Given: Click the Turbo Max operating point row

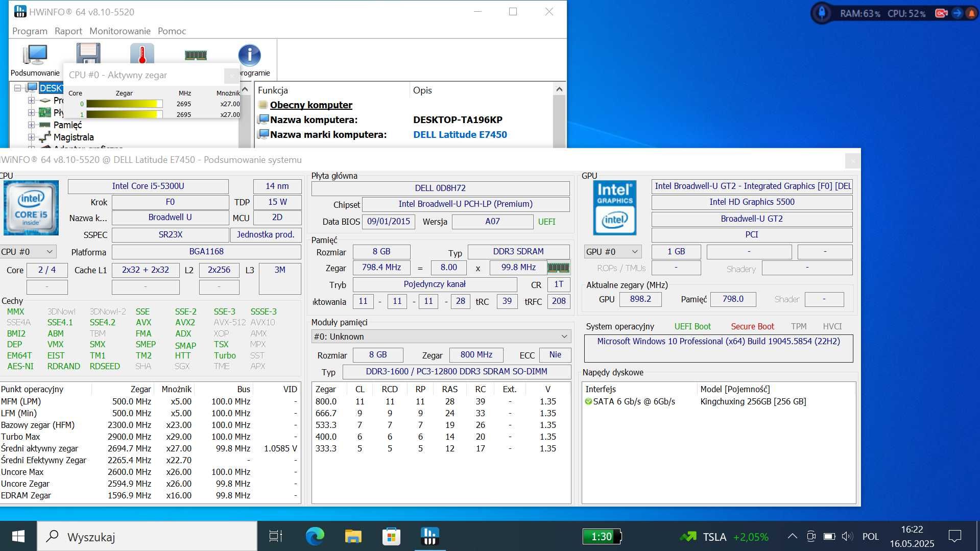Looking at the screenshot, I should tap(149, 437).
